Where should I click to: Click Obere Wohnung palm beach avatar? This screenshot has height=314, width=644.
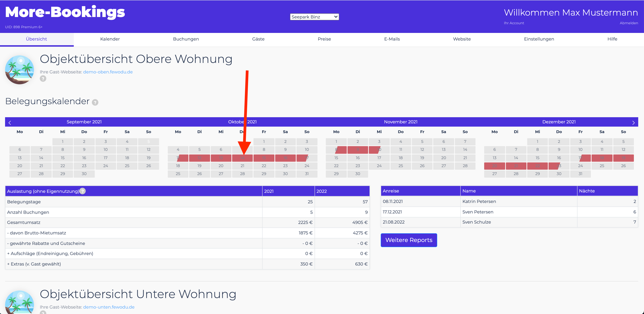coord(20,70)
